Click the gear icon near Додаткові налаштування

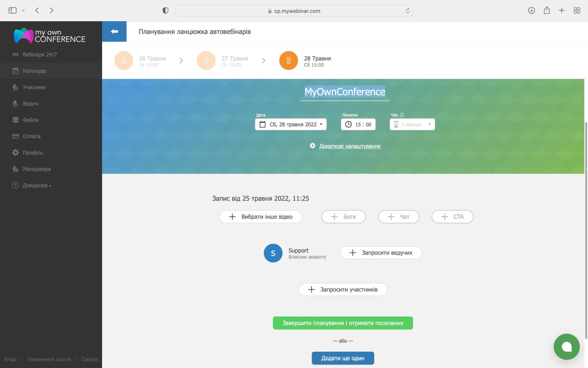pos(312,146)
